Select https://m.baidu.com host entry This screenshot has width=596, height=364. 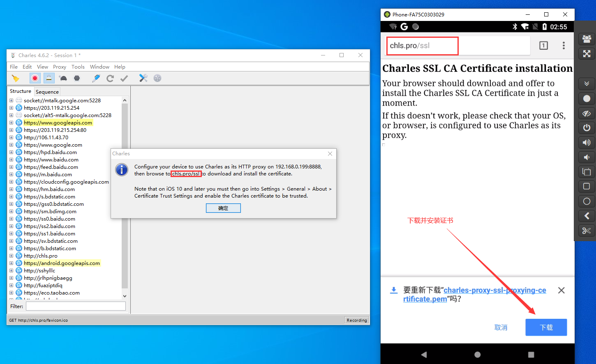tap(48, 174)
